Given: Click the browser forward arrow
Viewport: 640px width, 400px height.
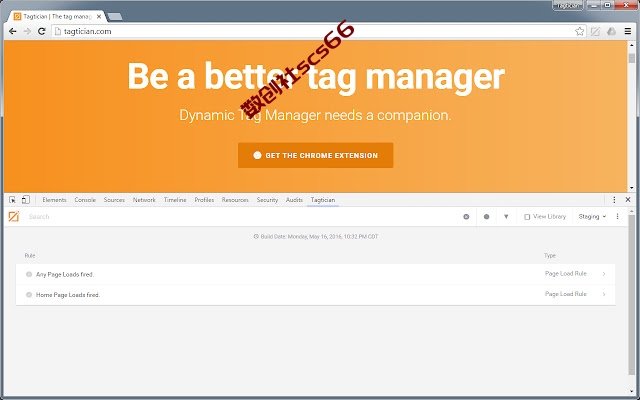Looking at the screenshot, I should pyautogui.click(x=27, y=31).
